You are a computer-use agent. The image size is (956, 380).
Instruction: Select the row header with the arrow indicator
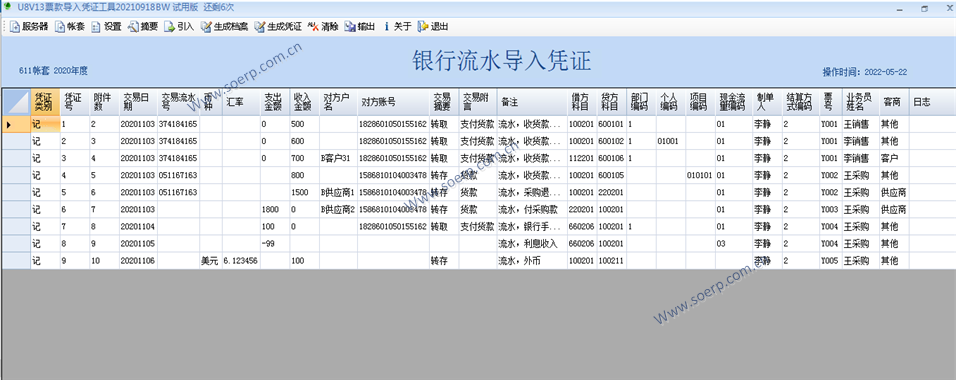[16, 124]
